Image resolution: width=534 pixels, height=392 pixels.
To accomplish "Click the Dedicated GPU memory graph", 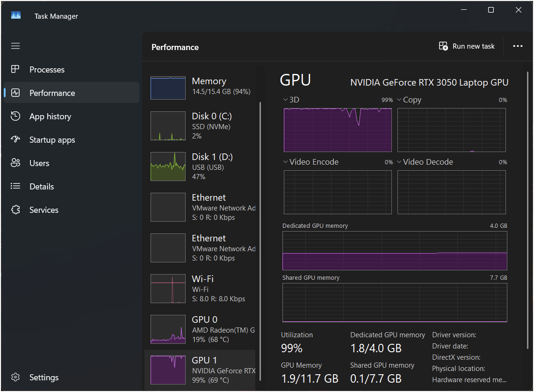I will (395, 251).
